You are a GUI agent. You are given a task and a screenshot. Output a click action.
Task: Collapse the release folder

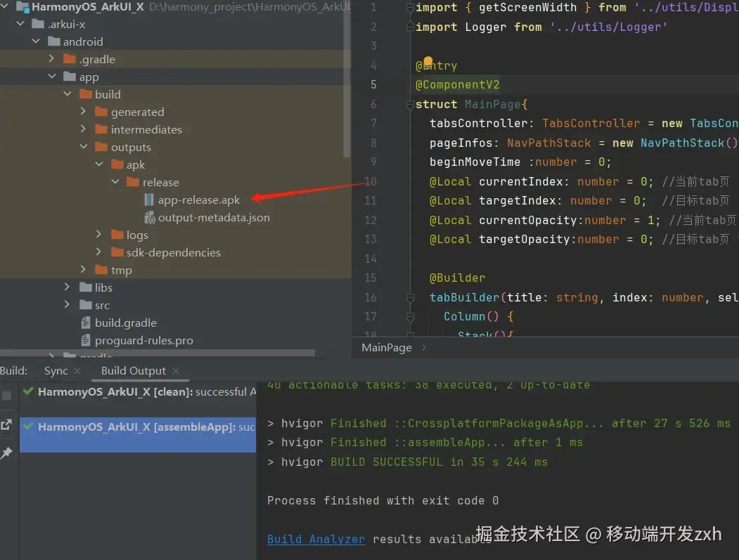115,181
